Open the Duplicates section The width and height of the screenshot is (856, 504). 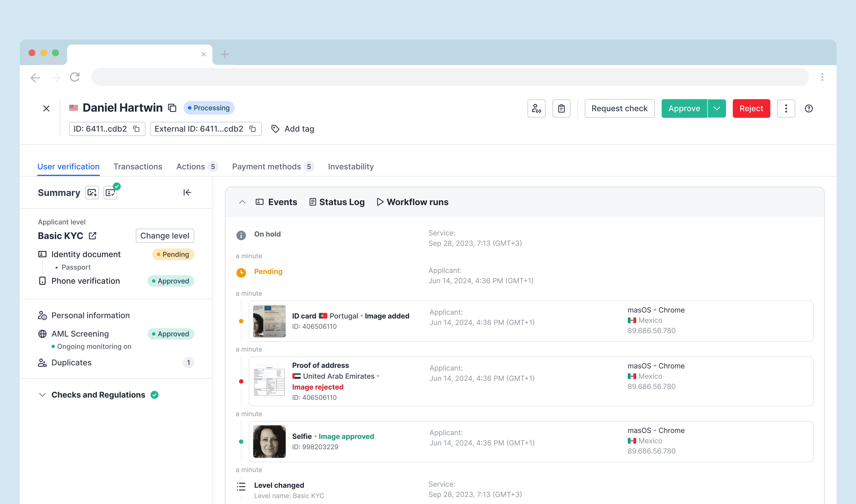pyautogui.click(x=71, y=363)
